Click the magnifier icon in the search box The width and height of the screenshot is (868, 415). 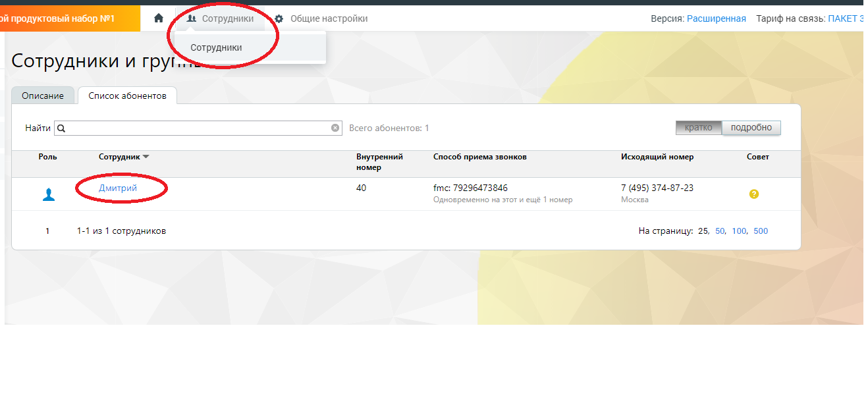(61, 128)
